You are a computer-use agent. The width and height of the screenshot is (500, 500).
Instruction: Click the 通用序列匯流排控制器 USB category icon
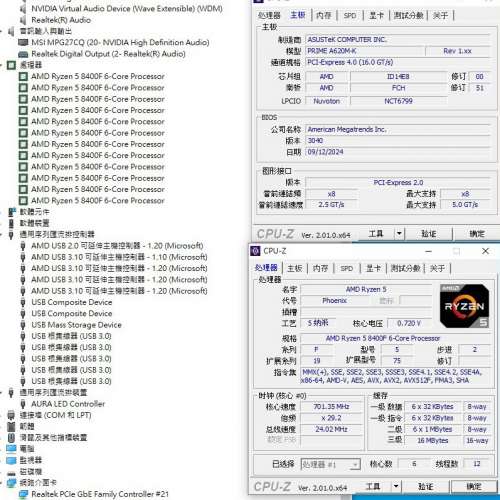click(x=11, y=235)
